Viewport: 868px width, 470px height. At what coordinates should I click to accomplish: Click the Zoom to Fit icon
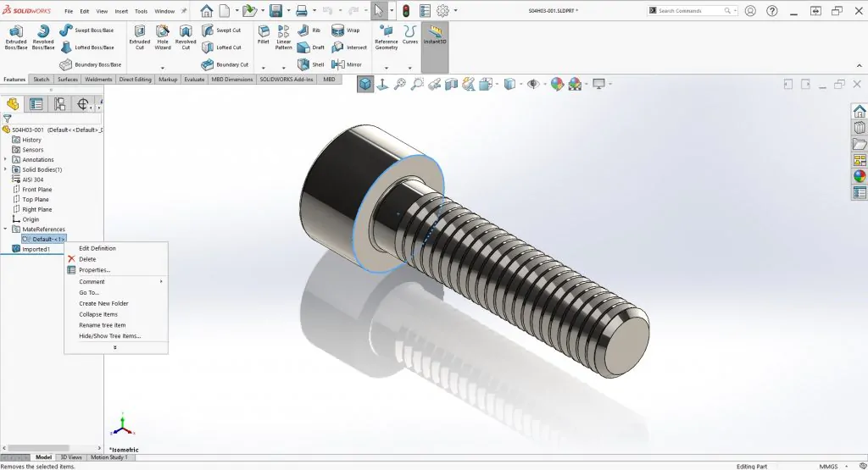coord(400,84)
